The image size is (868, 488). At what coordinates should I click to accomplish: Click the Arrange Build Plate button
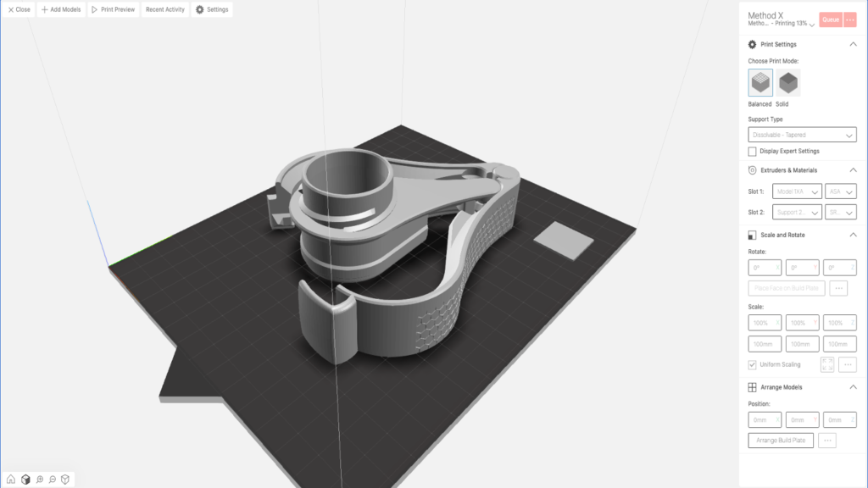(x=780, y=440)
